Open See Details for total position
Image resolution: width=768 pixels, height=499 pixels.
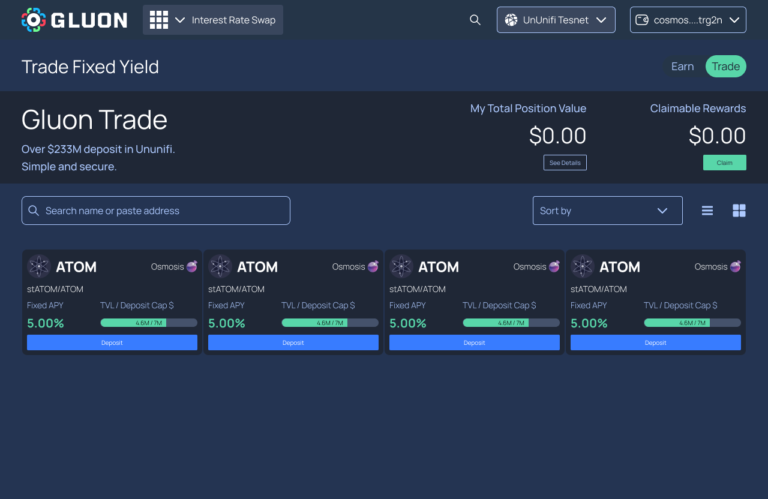point(565,163)
